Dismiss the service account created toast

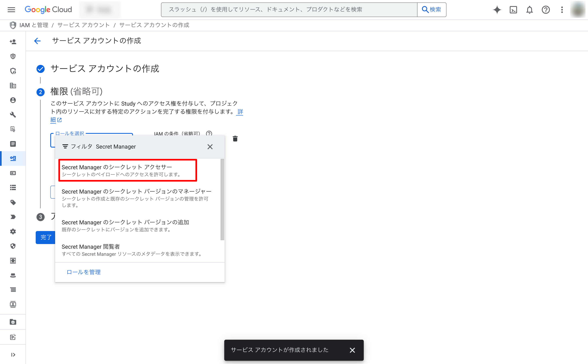(x=352, y=350)
